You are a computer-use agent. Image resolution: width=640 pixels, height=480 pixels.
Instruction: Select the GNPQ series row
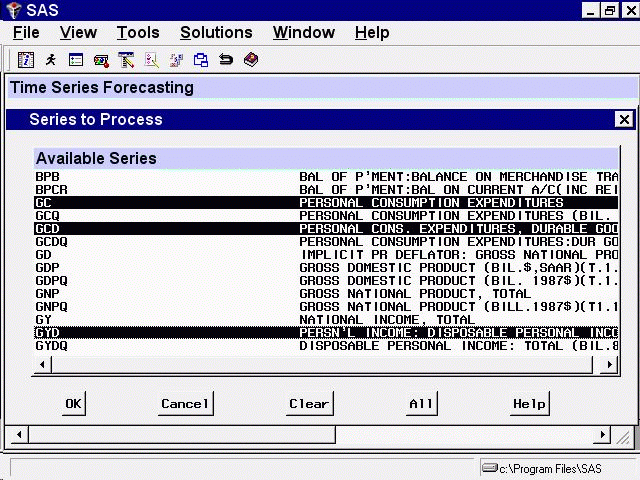tap(326, 307)
